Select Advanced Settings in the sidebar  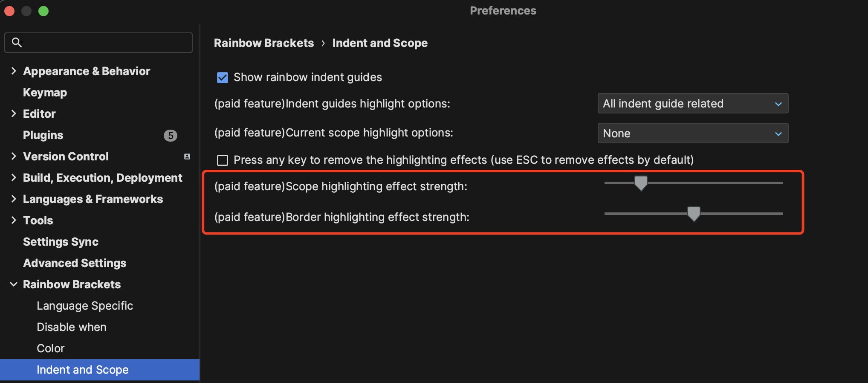pyautogui.click(x=74, y=263)
